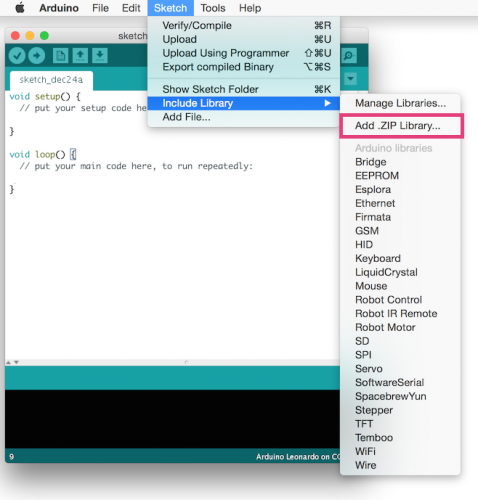
Task: Click Arduino Leonardo board status text
Action: click(298, 457)
